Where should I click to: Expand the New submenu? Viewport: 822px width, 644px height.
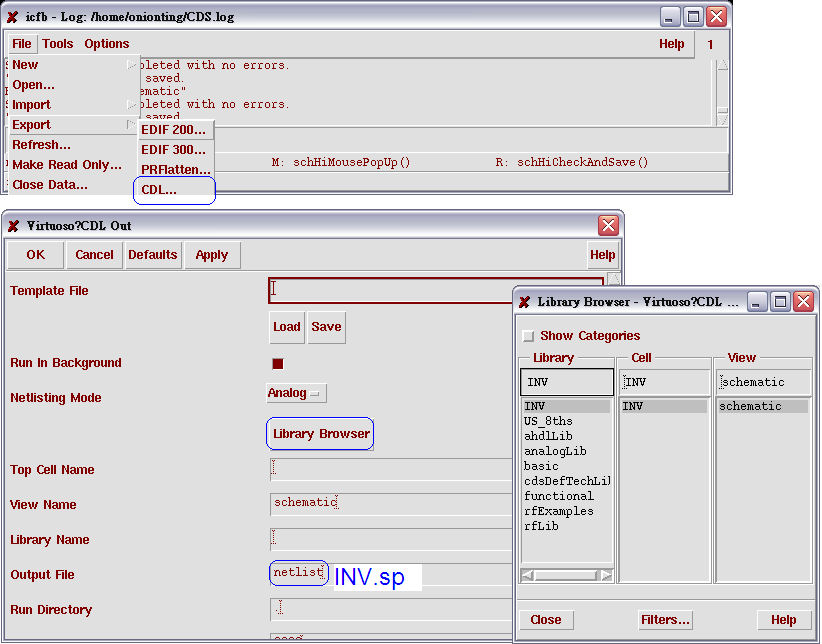tap(73, 65)
